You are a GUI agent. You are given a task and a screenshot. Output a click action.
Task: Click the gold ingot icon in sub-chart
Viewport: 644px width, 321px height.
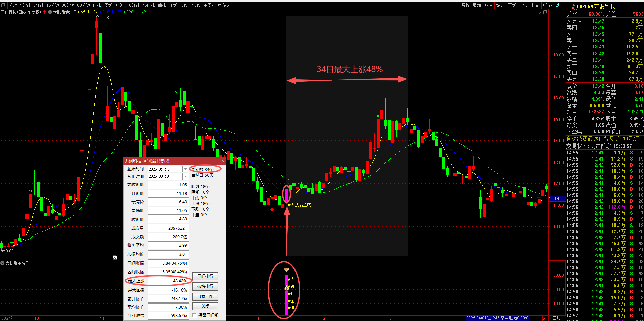click(287, 270)
